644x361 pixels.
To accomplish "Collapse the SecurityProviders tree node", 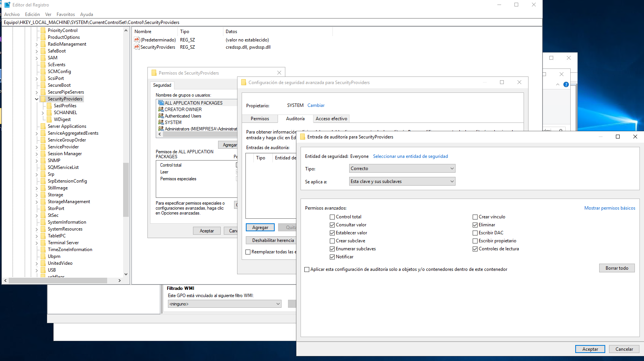I will 37,99.
